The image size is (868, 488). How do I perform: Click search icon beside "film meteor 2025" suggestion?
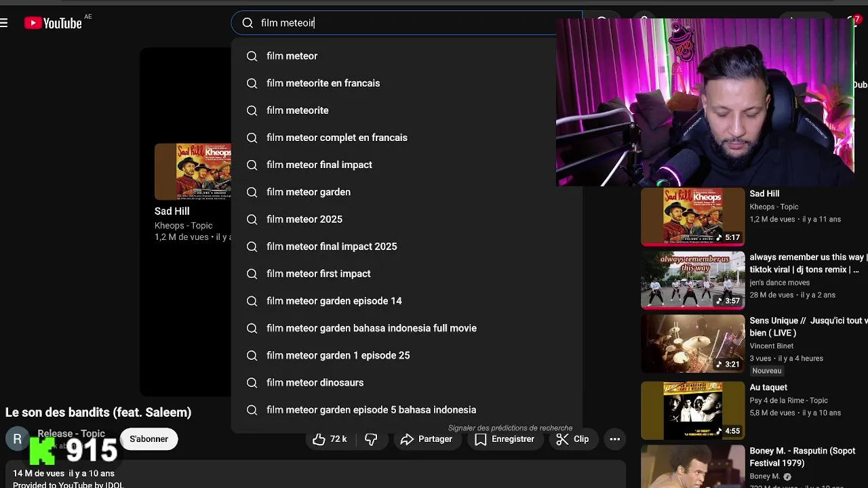pos(252,219)
